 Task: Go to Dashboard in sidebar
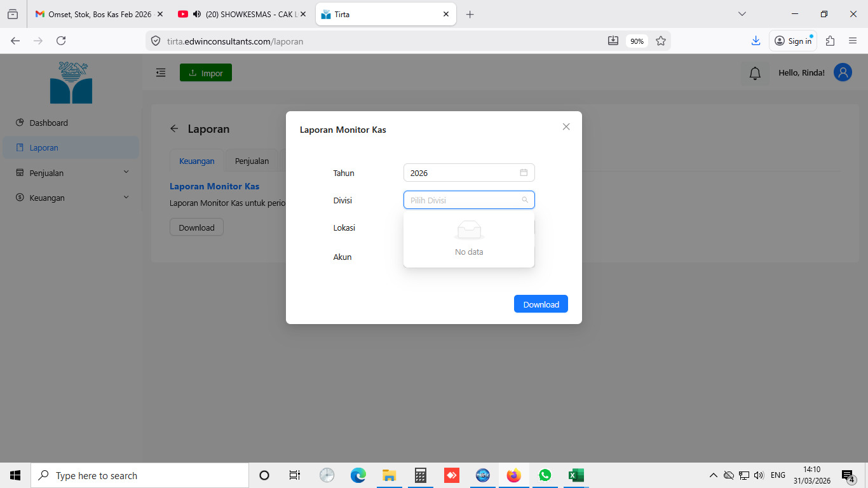coord(48,123)
